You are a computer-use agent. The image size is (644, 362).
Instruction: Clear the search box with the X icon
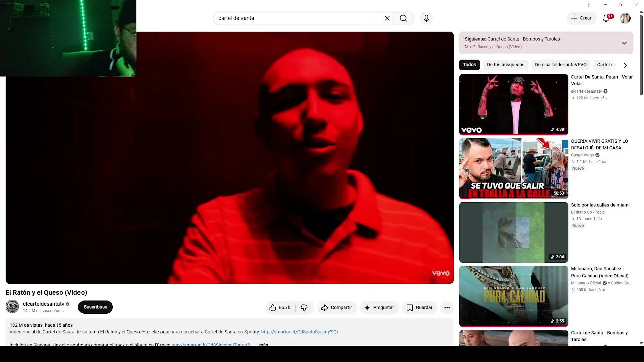(x=387, y=18)
